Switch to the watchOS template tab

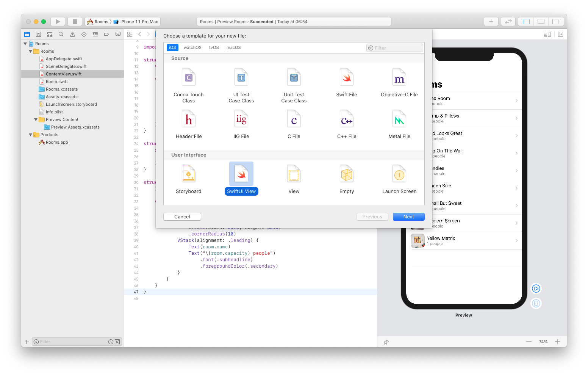[192, 47]
